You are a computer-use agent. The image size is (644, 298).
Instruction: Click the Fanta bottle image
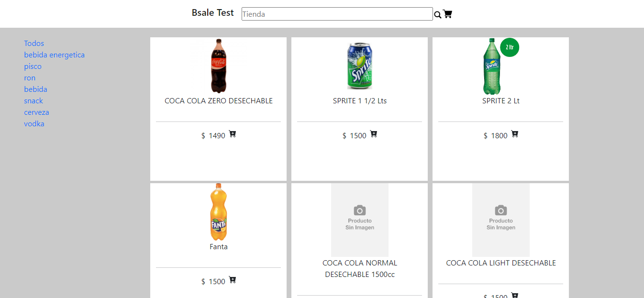click(218, 210)
